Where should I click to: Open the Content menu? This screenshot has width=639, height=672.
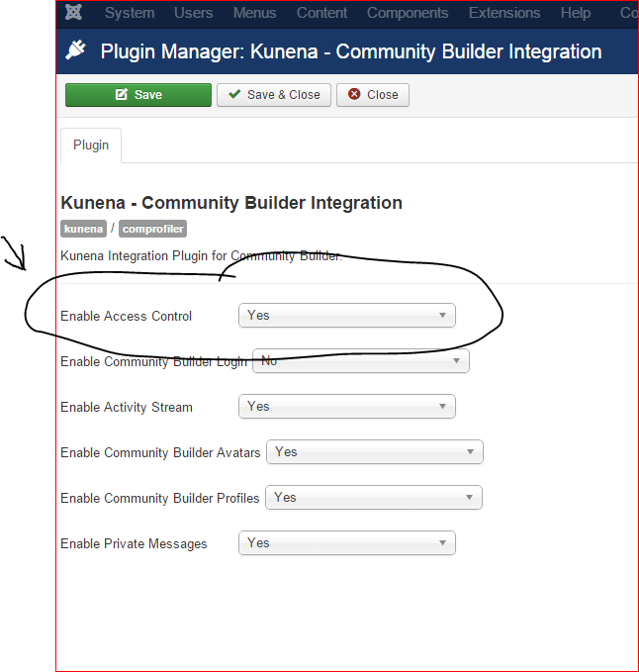pyautogui.click(x=321, y=13)
